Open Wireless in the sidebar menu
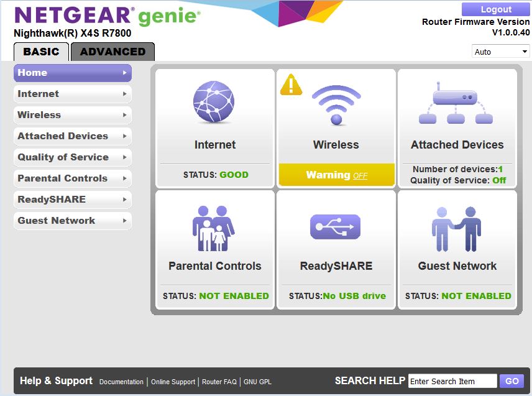The image size is (532, 396). click(x=73, y=114)
